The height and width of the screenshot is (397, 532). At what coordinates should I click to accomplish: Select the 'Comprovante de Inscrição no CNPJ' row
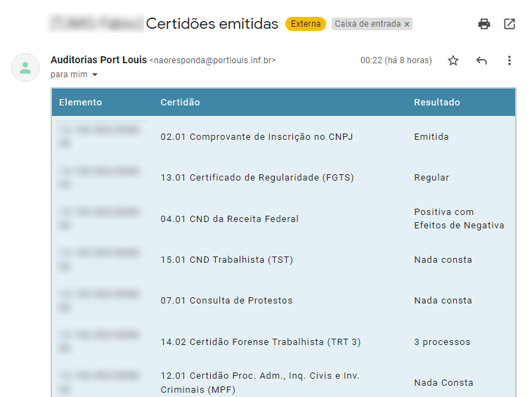click(257, 137)
